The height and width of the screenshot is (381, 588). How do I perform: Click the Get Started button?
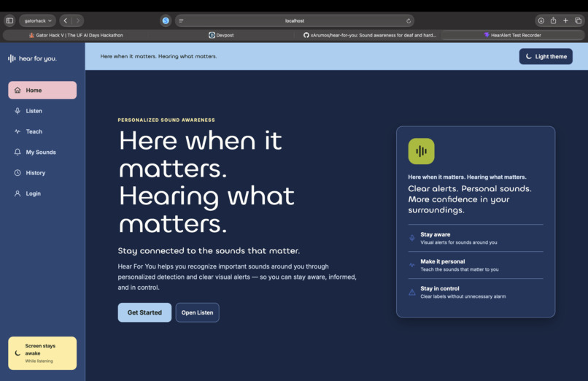coord(144,312)
